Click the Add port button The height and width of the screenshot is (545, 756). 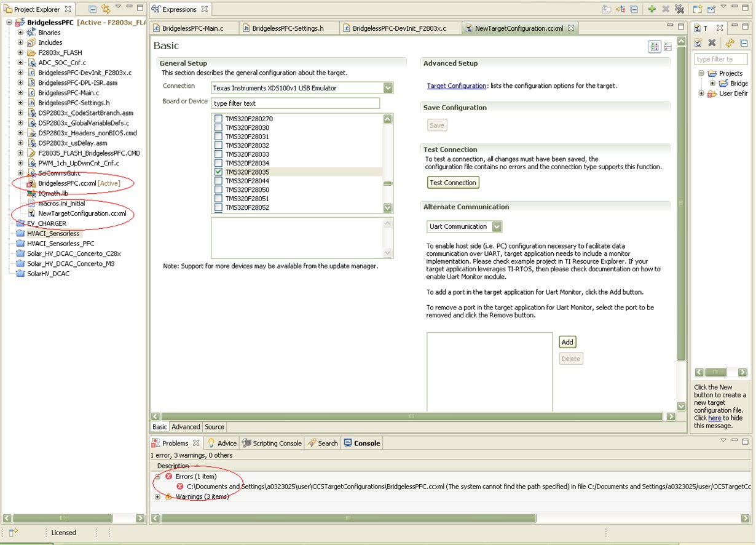pos(567,342)
